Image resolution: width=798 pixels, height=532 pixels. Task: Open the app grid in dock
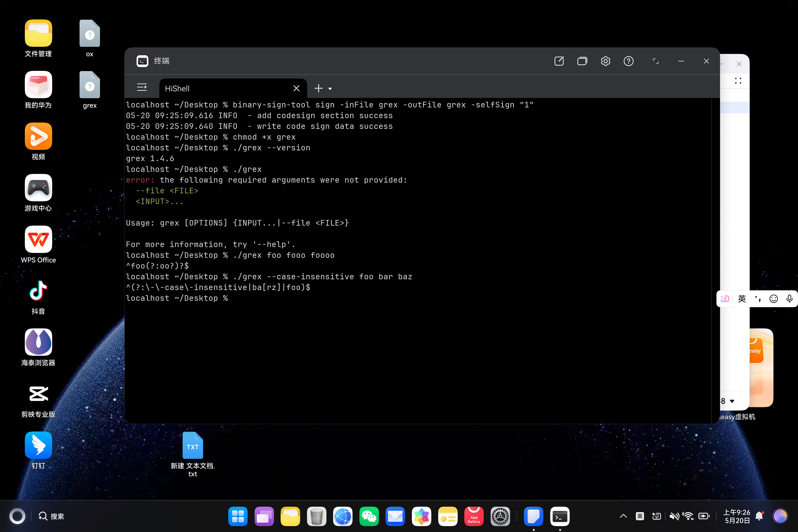[x=238, y=516]
